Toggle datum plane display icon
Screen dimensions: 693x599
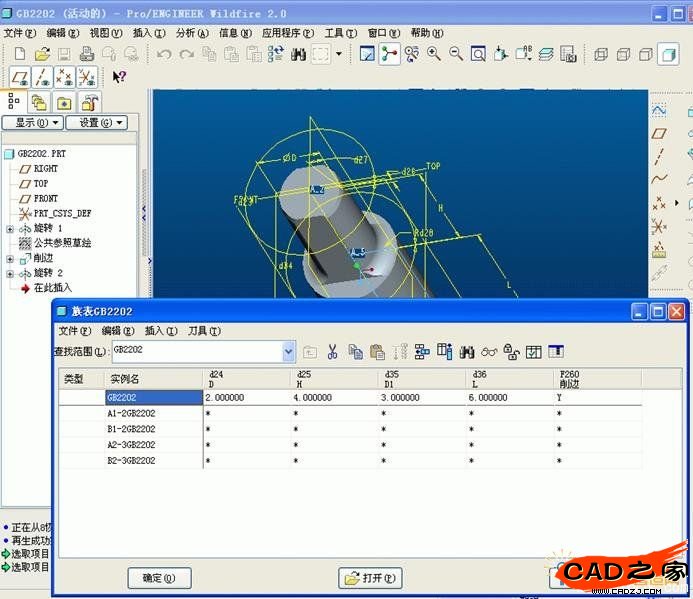click(18, 77)
